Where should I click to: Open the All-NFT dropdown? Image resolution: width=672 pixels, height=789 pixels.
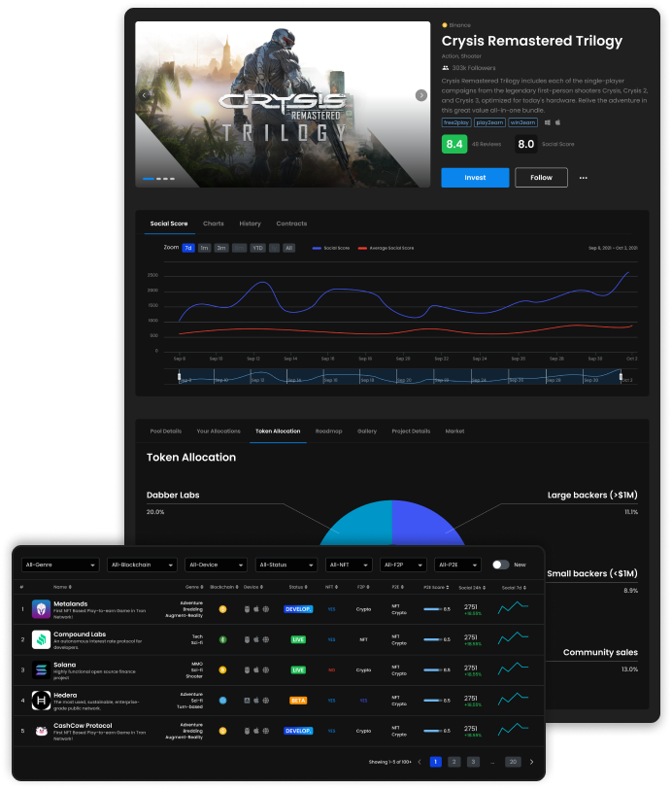tap(349, 565)
